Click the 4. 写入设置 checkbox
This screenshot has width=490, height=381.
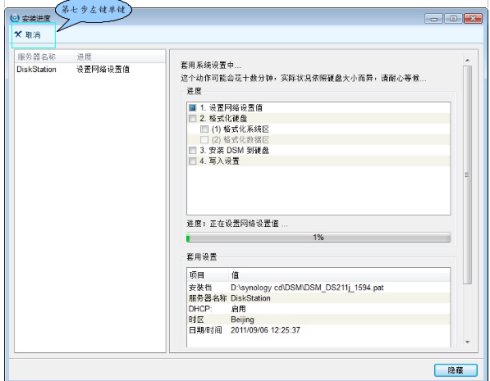click(192, 161)
